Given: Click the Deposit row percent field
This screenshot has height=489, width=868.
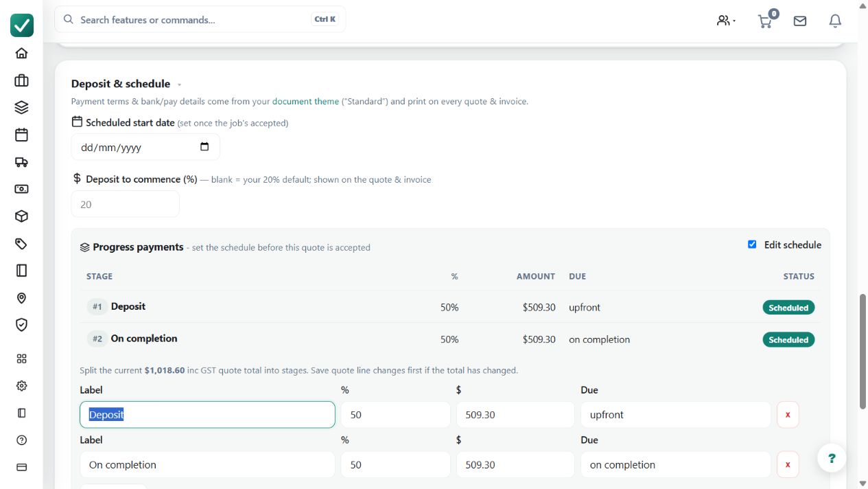Looking at the screenshot, I should [x=396, y=415].
